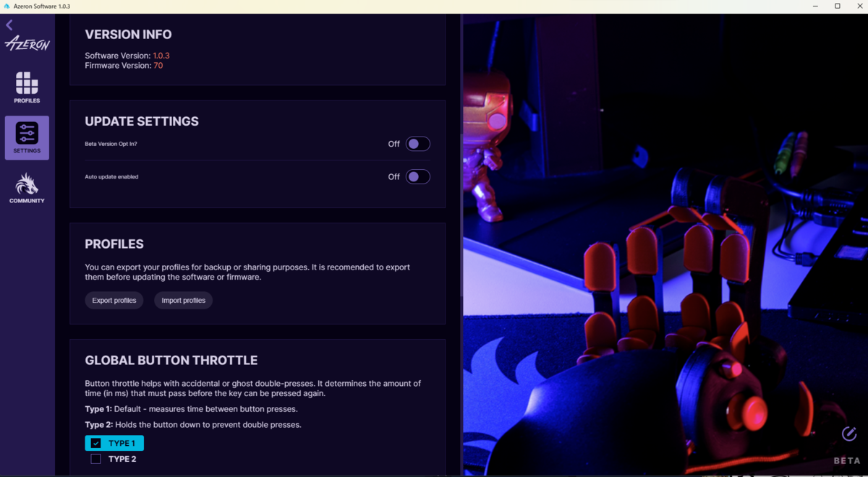Select TYPE 1 throttle checkbox
Viewport: 868px width, 477px height.
point(95,443)
